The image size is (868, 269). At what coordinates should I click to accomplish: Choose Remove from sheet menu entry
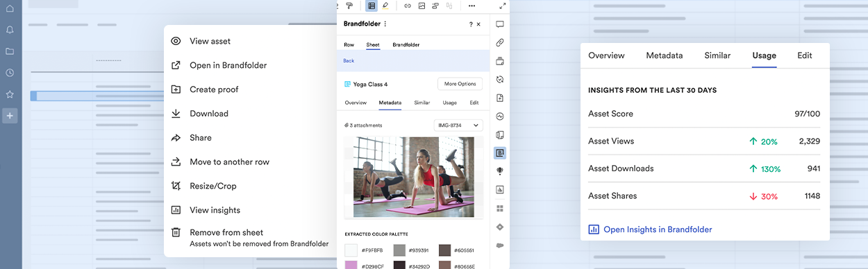pos(226,232)
